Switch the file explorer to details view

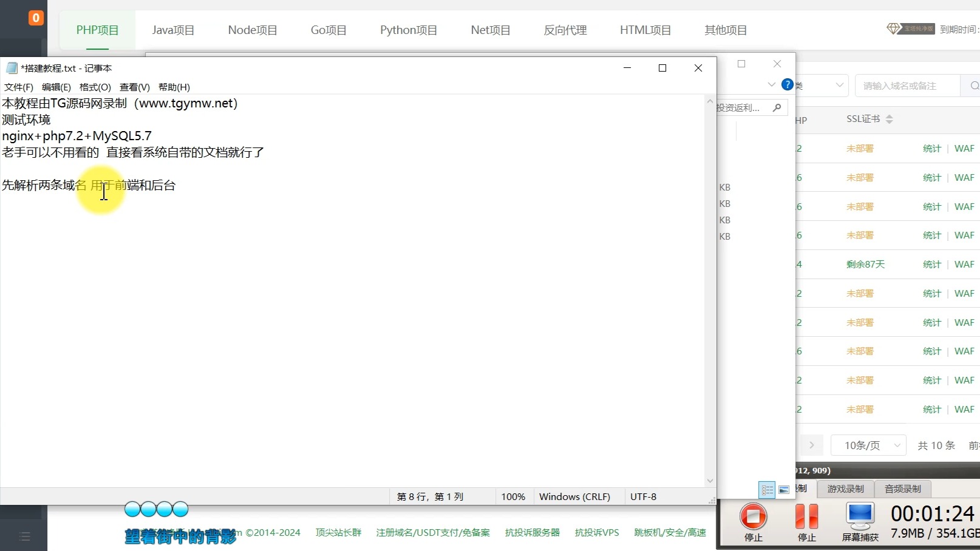767,490
